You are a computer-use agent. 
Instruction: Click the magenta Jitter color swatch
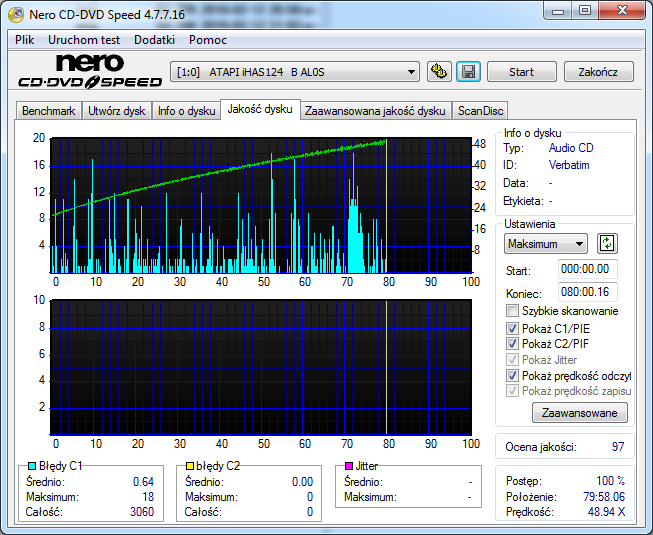coord(349,466)
